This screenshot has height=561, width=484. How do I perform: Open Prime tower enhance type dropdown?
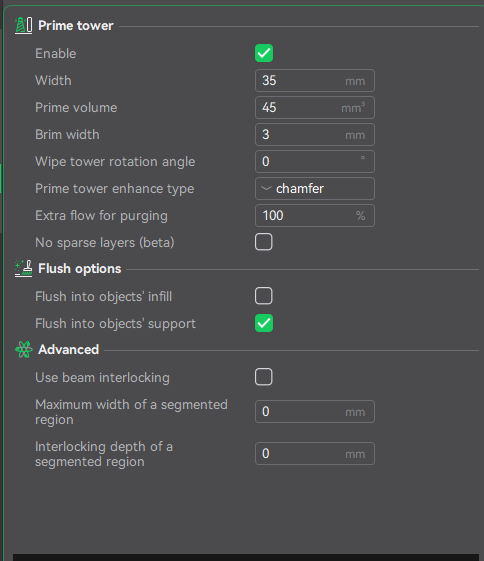pyautogui.click(x=315, y=189)
